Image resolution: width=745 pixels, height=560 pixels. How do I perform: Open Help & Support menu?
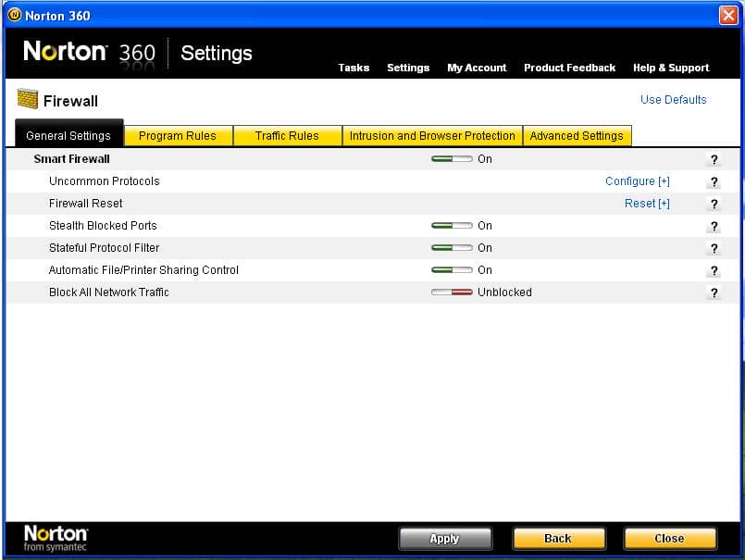click(x=671, y=68)
